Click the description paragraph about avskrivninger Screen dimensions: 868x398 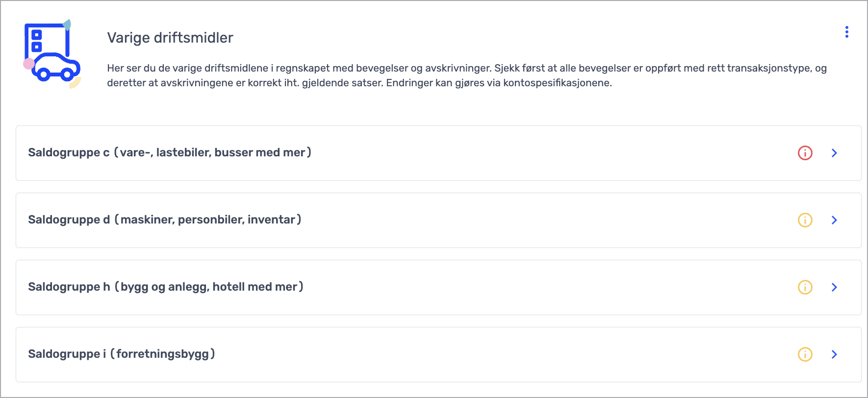(x=467, y=75)
